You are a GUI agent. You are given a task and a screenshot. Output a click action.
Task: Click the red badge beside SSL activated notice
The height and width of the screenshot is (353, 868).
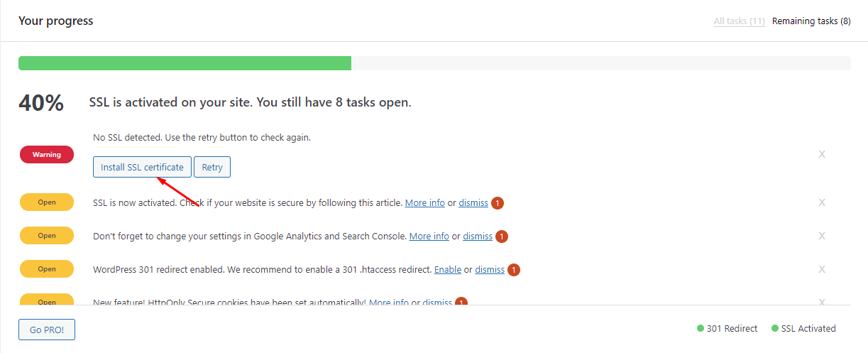(x=498, y=203)
